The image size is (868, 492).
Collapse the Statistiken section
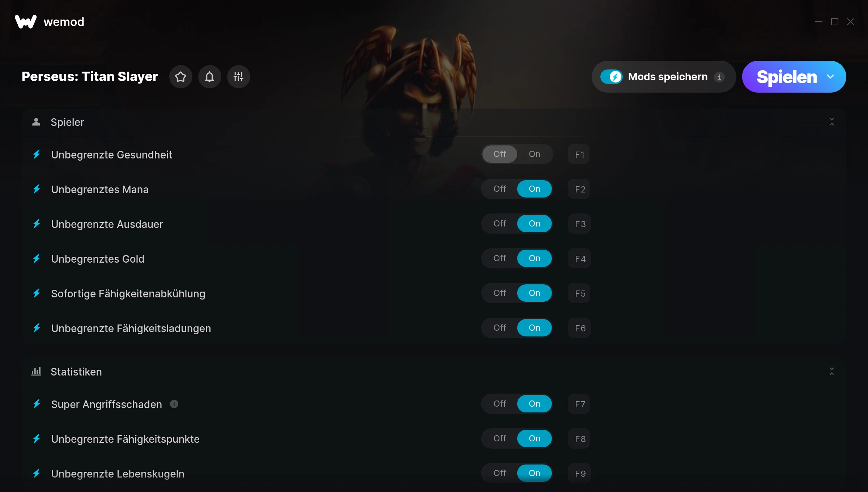(x=831, y=372)
